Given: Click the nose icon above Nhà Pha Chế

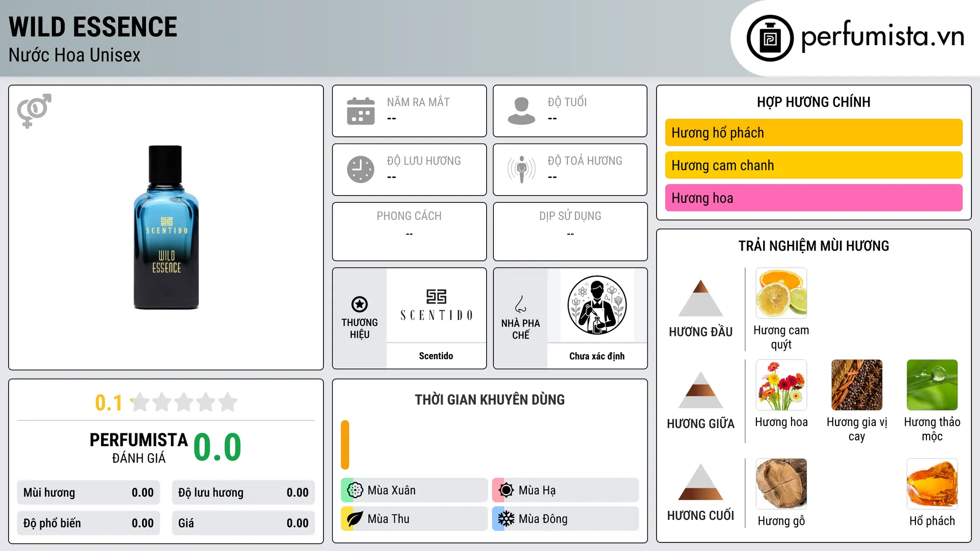Looking at the screenshot, I should click(x=521, y=304).
